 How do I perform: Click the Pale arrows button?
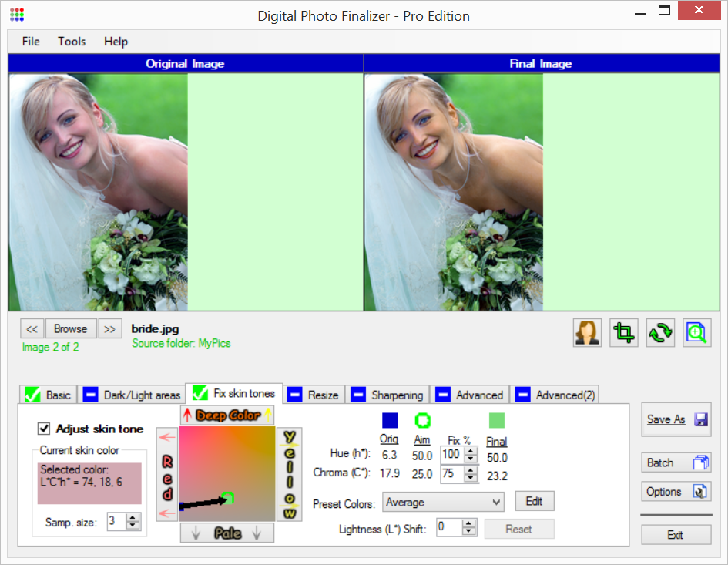click(227, 533)
